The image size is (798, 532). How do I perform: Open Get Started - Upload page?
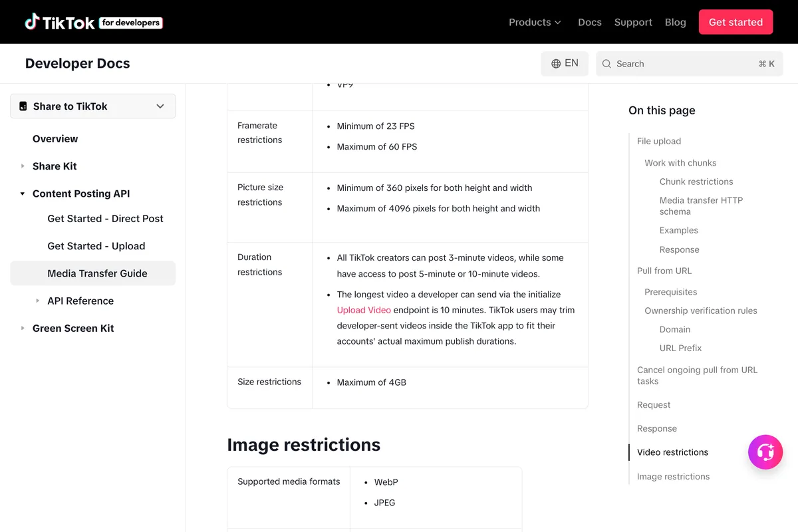(96, 246)
